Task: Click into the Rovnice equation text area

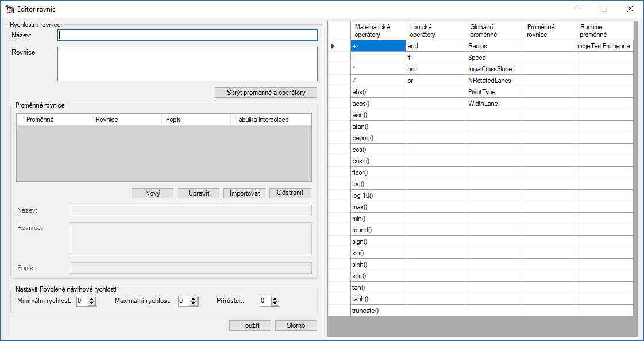Action: coord(188,64)
